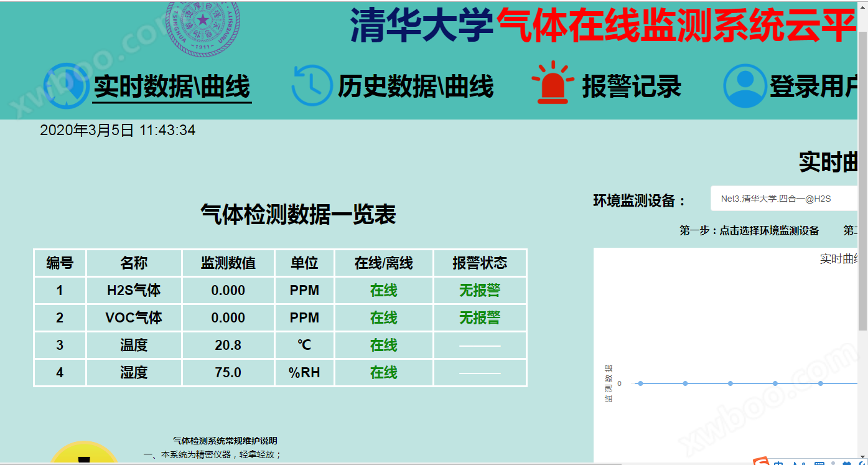Image resolution: width=868 pixels, height=465 pixels.
Task: Click the humidity value 75.0
Action: (228, 373)
